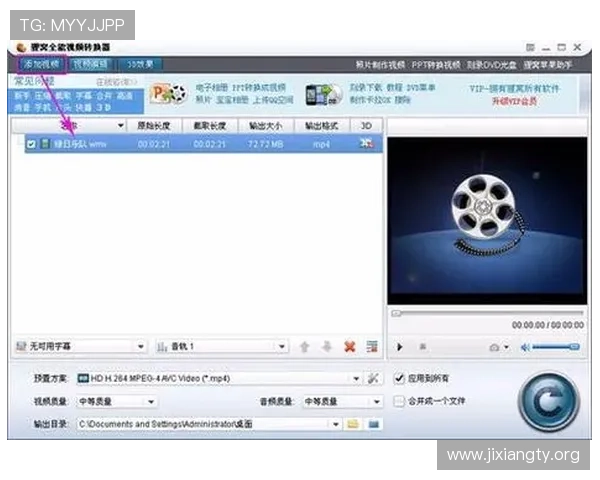Click the stop button under the preview
Image resolution: width=600 pixels, height=480 pixels.
point(423,347)
